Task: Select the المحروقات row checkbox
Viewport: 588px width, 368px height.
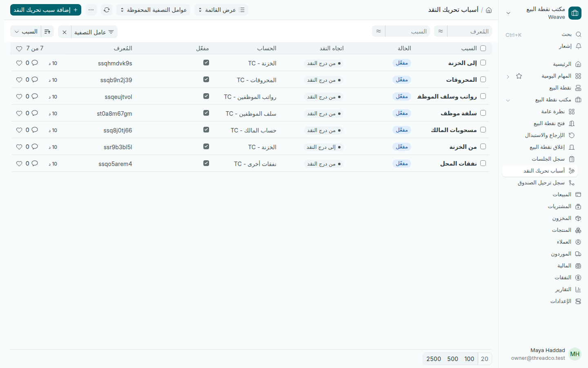Action: point(483,79)
